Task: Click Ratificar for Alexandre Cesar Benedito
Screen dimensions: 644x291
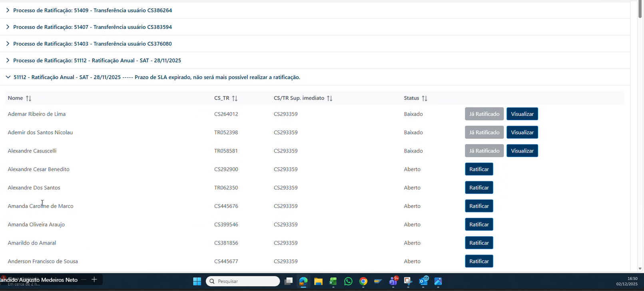Action: click(x=479, y=169)
